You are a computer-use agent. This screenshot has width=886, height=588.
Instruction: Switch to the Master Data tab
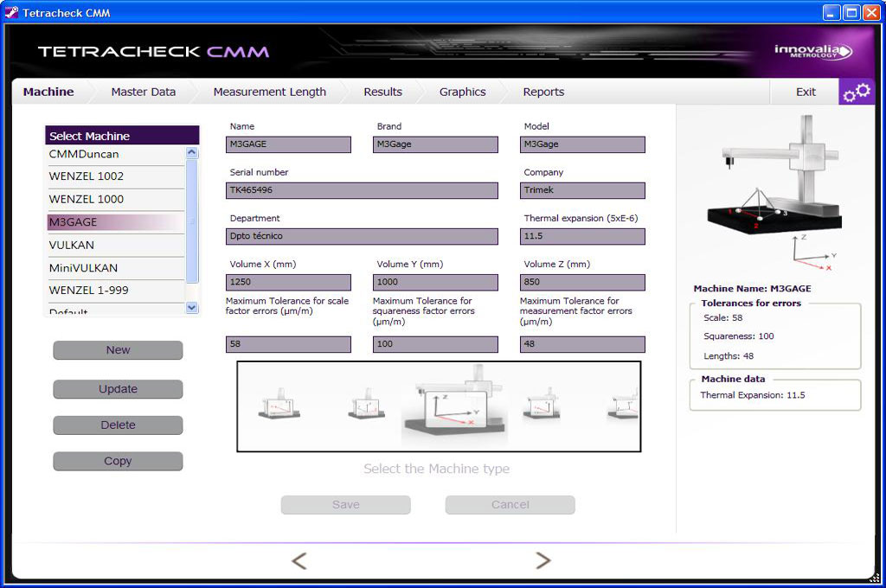[x=143, y=92]
